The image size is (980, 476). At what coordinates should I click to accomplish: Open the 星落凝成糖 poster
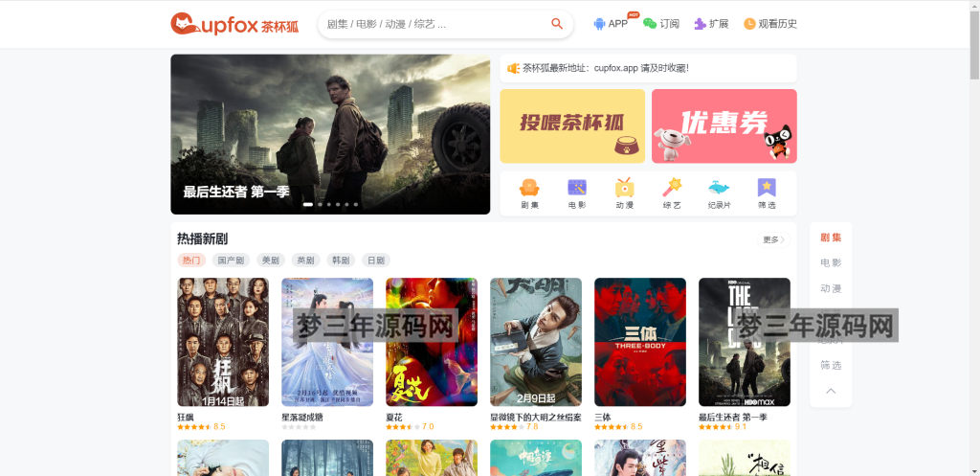(x=327, y=342)
